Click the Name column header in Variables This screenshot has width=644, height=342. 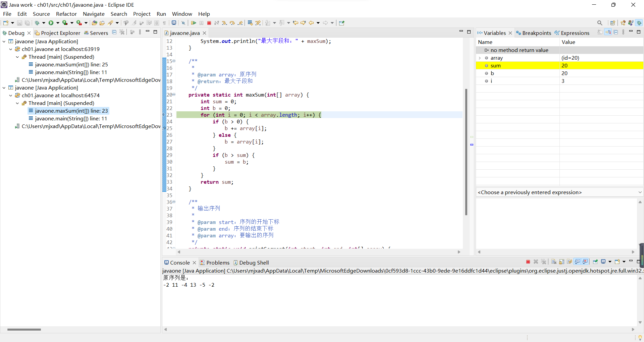(x=518, y=42)
